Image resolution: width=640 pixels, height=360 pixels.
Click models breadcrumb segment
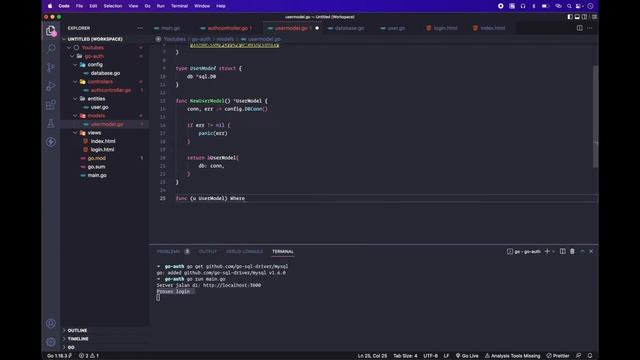pos(225,39)
